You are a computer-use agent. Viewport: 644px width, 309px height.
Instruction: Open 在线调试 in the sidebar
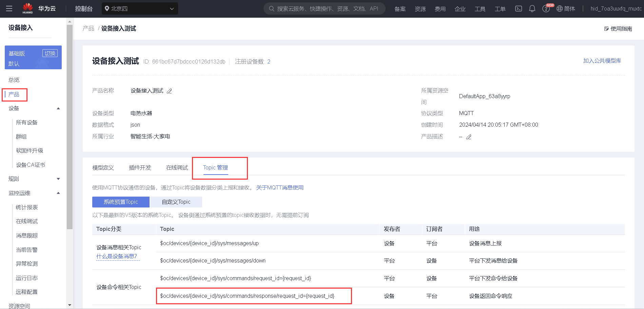tap(27, 221)
